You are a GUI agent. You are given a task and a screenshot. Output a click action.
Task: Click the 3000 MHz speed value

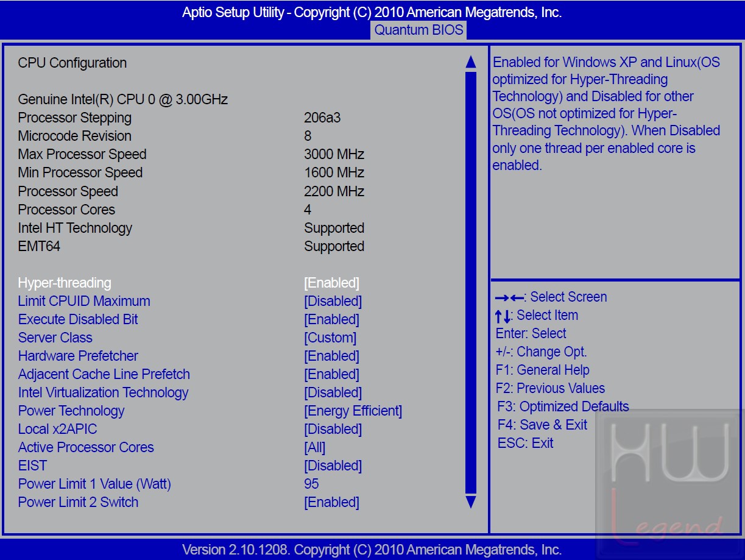click(334, 154)
